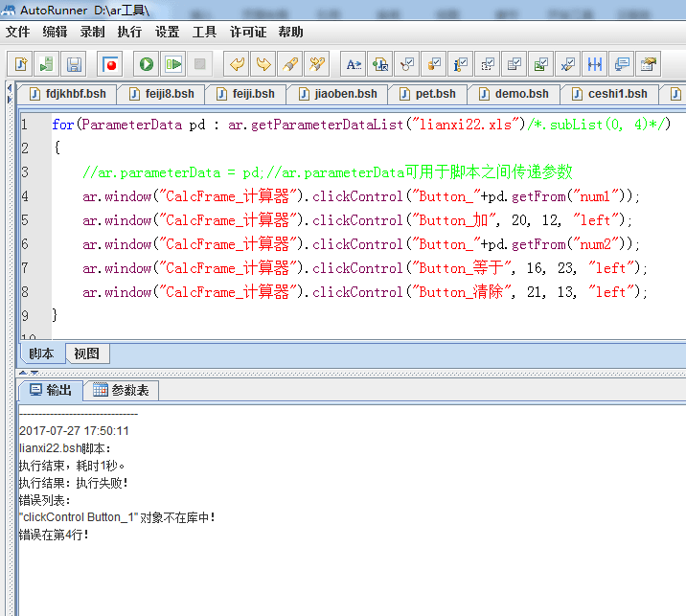
Task: Click the database checkpoint cylinder icon
Action: (434, 64)
